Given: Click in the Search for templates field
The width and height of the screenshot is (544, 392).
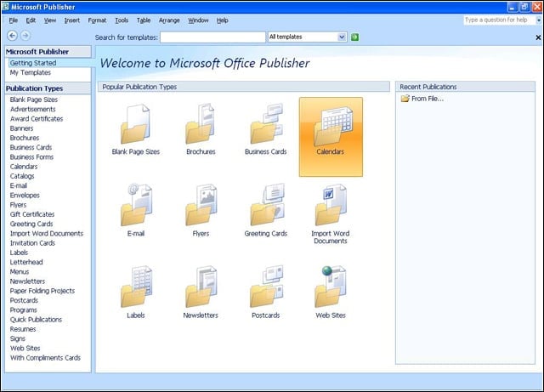Looking at the screenshot, I should [x=212, y=37].
